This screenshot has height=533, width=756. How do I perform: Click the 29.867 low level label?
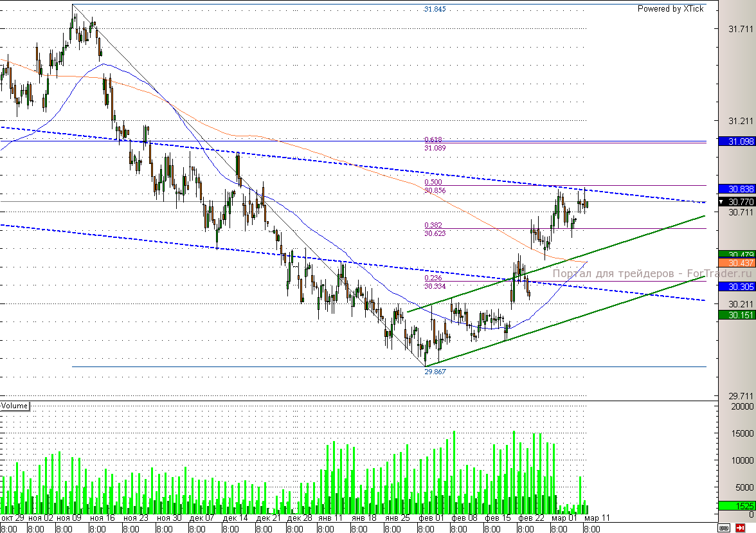coord(435,372)
